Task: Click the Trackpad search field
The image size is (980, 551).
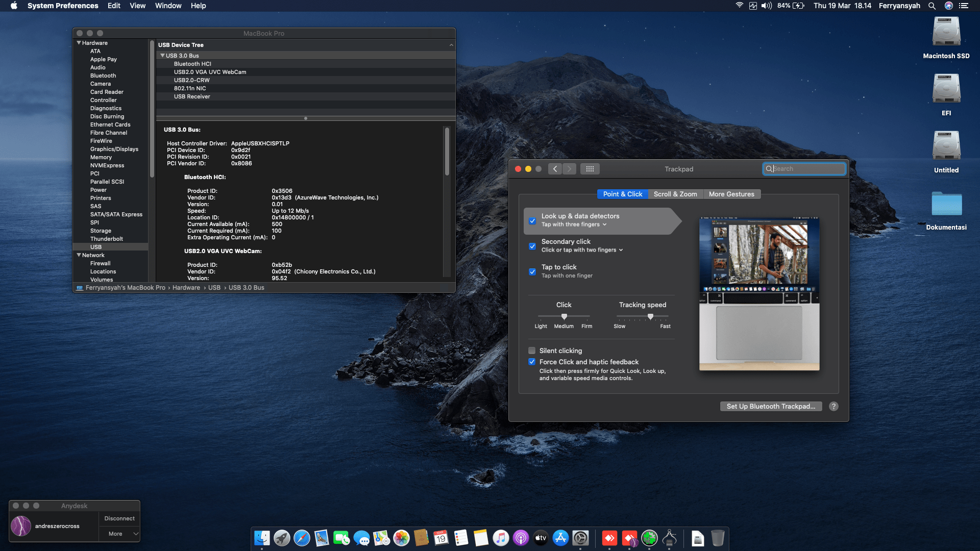Action: (x=804, y=169)
